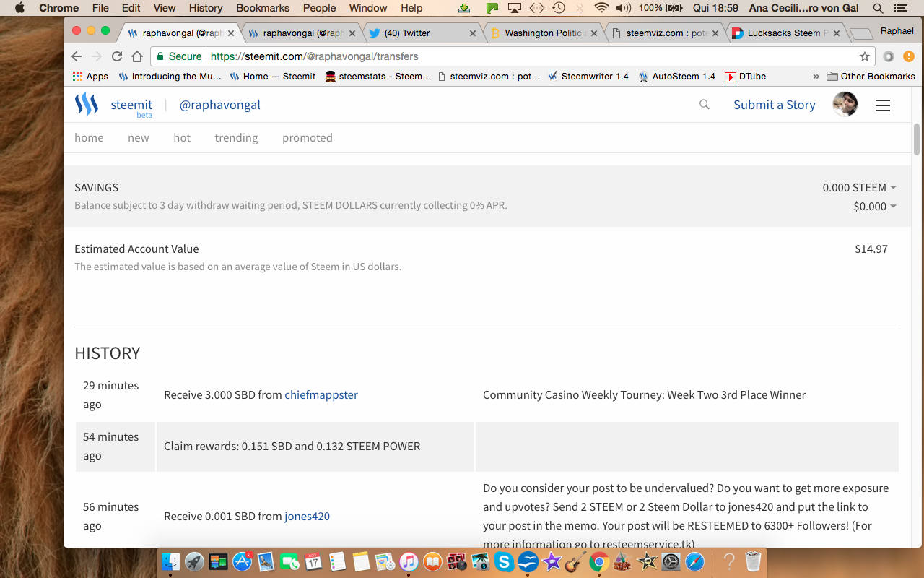The height and width of the screenshot is (578, 924).
Task: Open Wi-Fi status in the menu bar
Action: point(601,8)
